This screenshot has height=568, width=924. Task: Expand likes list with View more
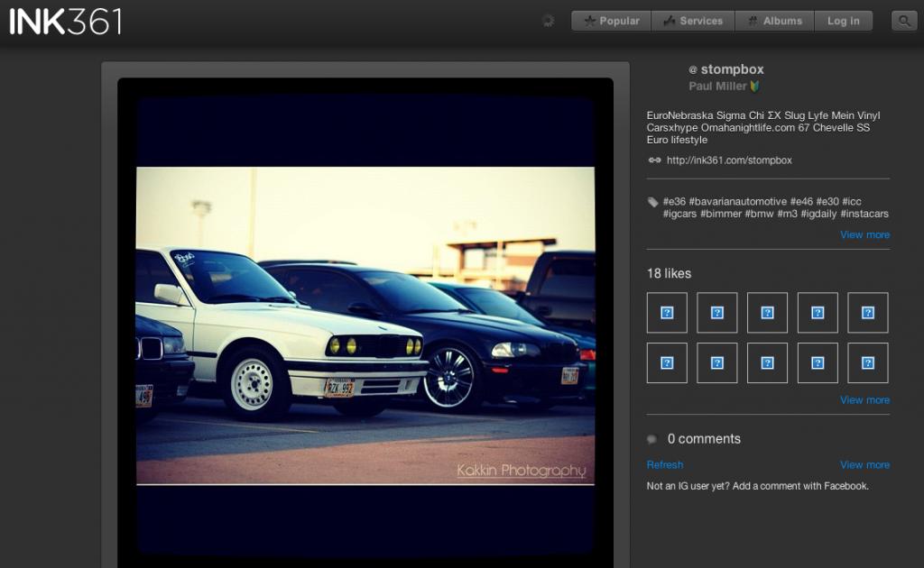point(864,399)
